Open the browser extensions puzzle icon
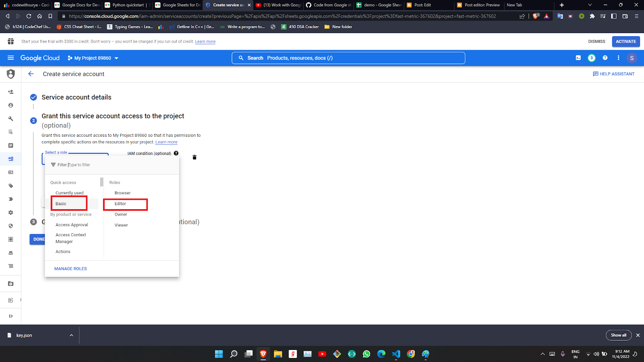The image size is (644, 362). pos(592,16)
